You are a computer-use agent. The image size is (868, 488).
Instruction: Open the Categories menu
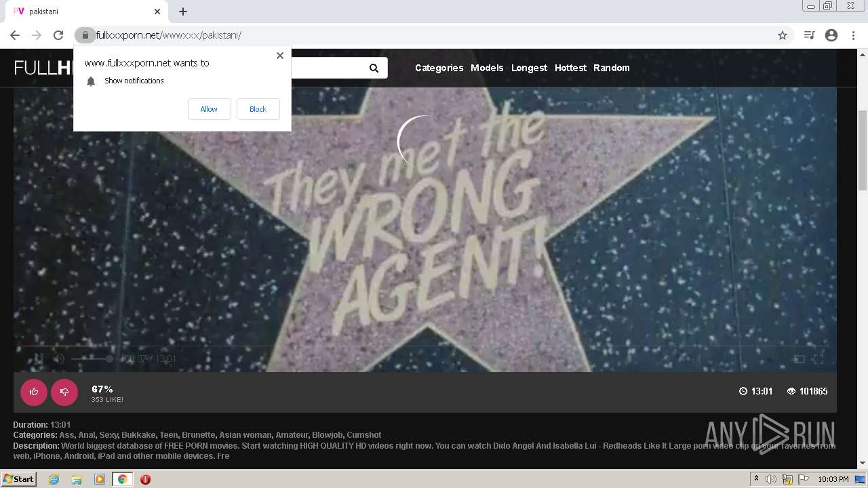pos(439,68)
